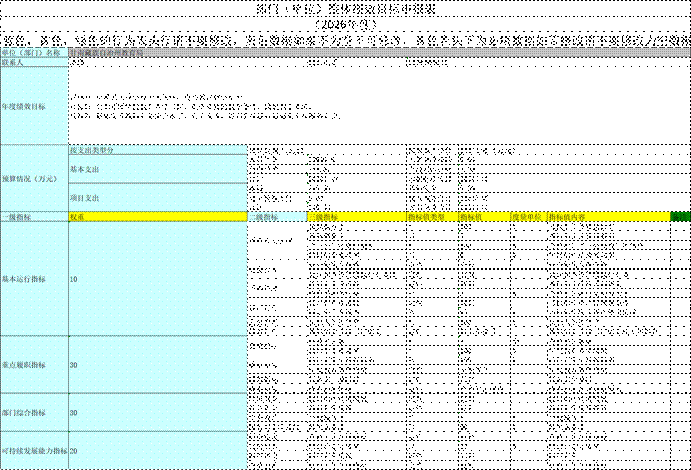Select the 项目支出 cell
This screenshot has height=470, width=691.
click(x=157, y=197)
